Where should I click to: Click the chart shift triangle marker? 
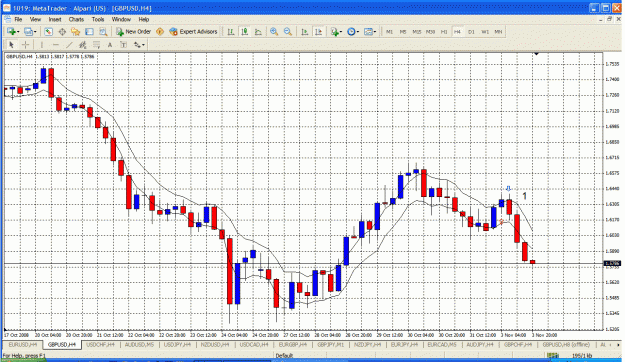(537, 54)
